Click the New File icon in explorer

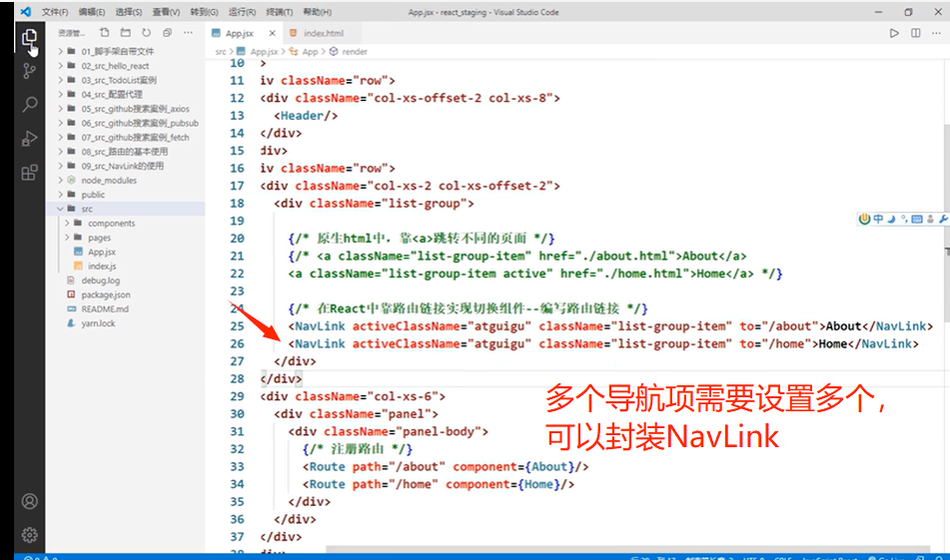point(104,33)
